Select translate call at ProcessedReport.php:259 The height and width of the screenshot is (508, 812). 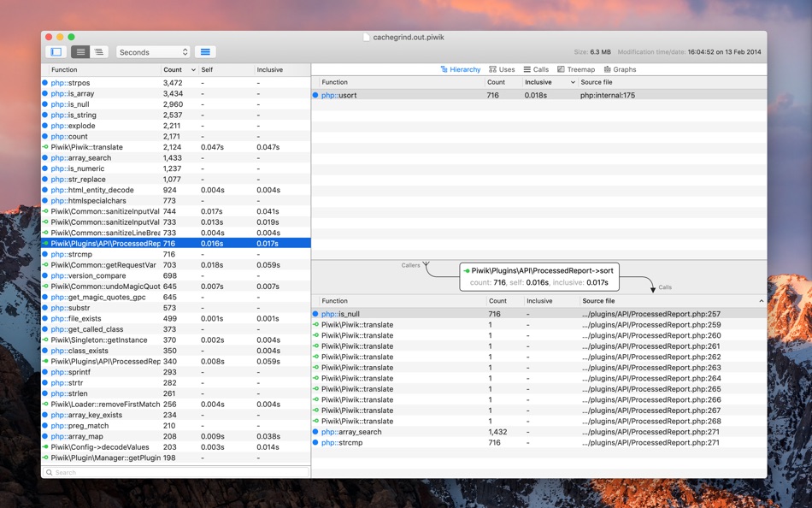point(539,325)
